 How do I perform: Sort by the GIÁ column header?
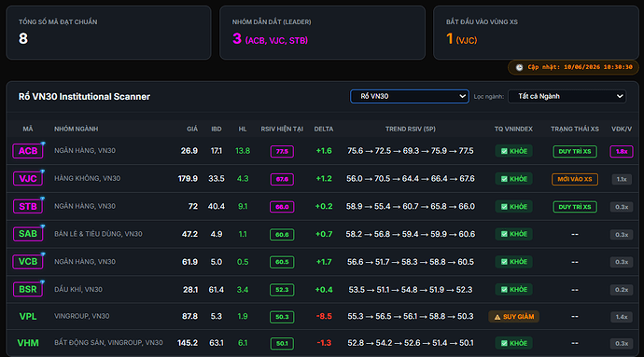coord(192,129)
